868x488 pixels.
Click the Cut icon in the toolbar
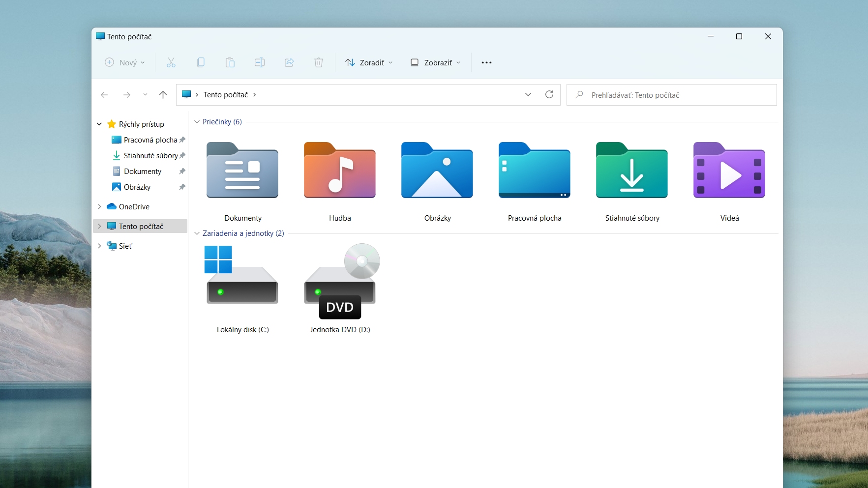(171, 62)
